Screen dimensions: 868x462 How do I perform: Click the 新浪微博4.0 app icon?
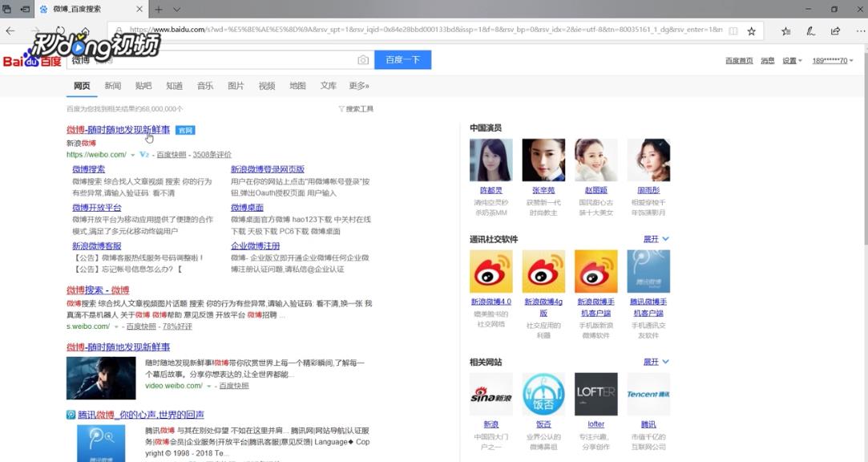(491, 271)
